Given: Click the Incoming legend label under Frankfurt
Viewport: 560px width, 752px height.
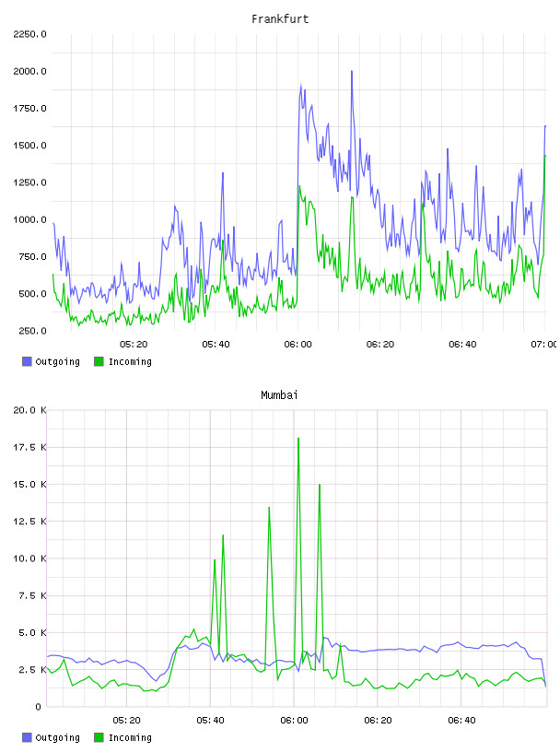Looking at the screenshot, I should coord(130,361).
